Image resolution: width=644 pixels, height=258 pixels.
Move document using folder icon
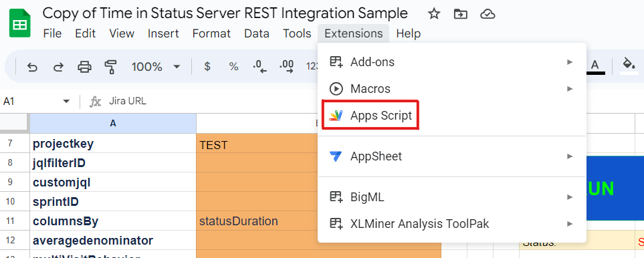[460, 14]
